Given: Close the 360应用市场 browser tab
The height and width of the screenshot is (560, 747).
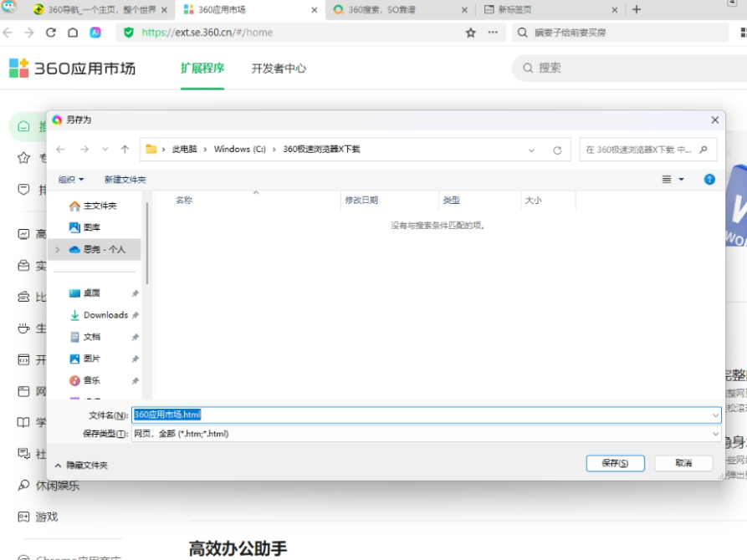Looking at the screenshot, I should pyautogui.click(x=315, y=9).
